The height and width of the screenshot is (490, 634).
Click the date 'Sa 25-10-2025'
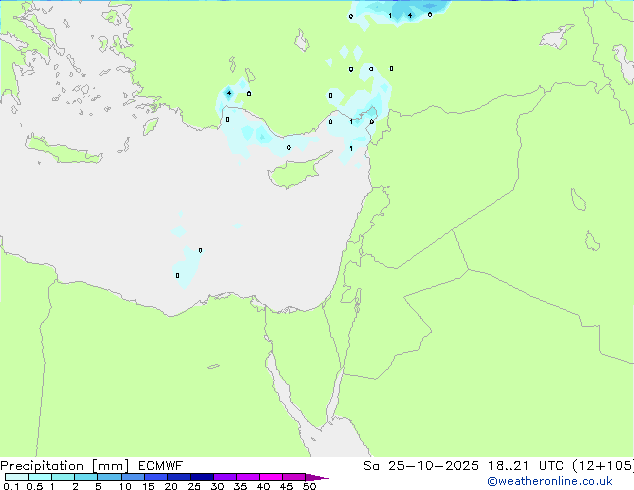421,466
